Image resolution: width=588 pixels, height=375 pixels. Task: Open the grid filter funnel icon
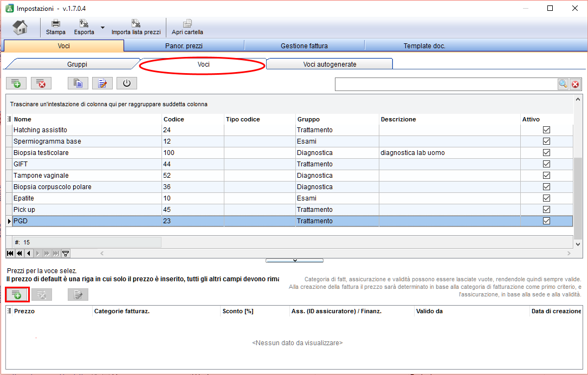(65, 254)
